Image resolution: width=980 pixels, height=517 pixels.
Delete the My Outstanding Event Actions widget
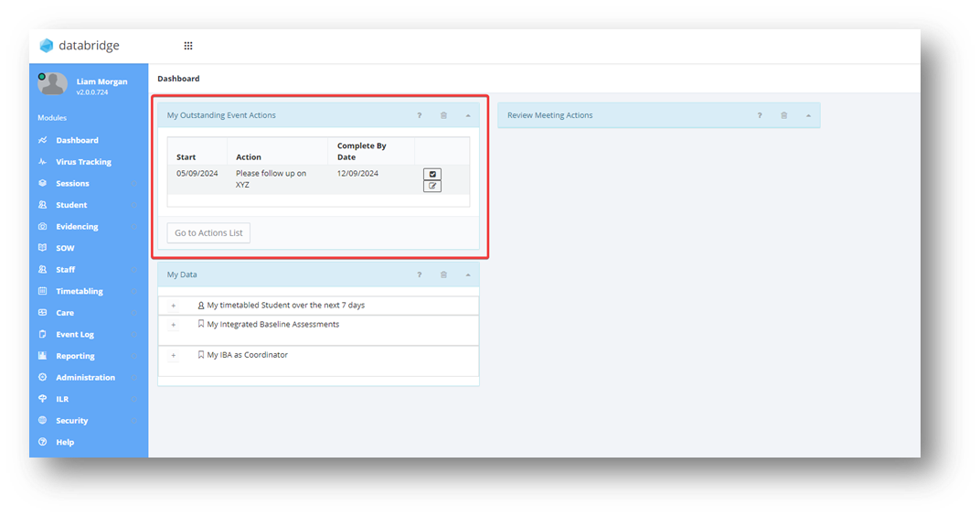click(443, 115)
